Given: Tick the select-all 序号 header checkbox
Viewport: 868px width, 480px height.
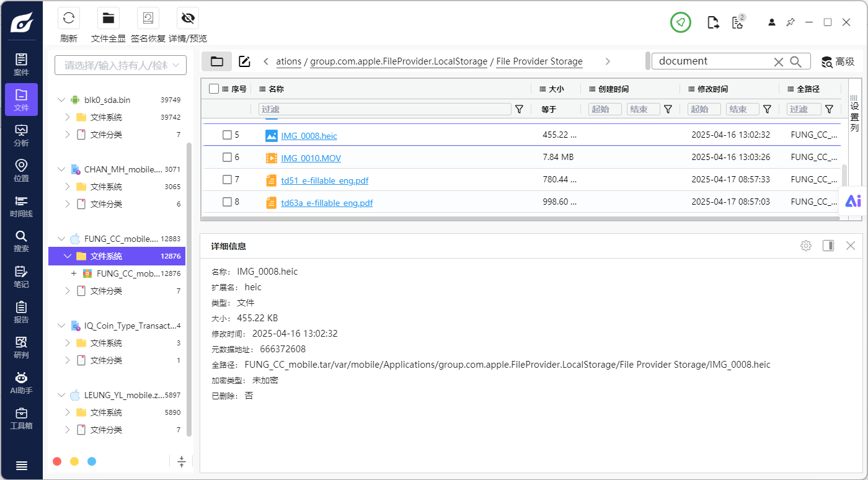Looking at the screenshot, I should pos(214,89).
